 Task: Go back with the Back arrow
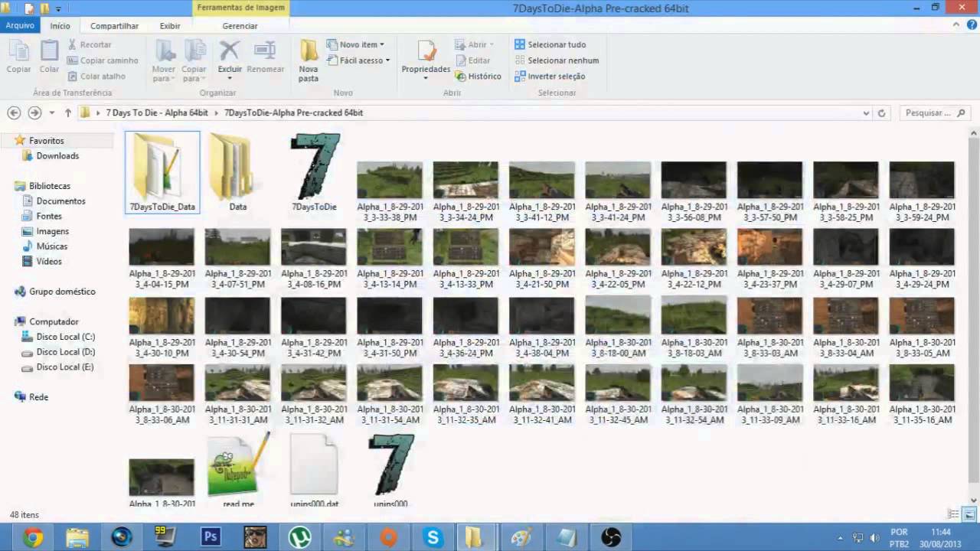click(x=14, y=112)
